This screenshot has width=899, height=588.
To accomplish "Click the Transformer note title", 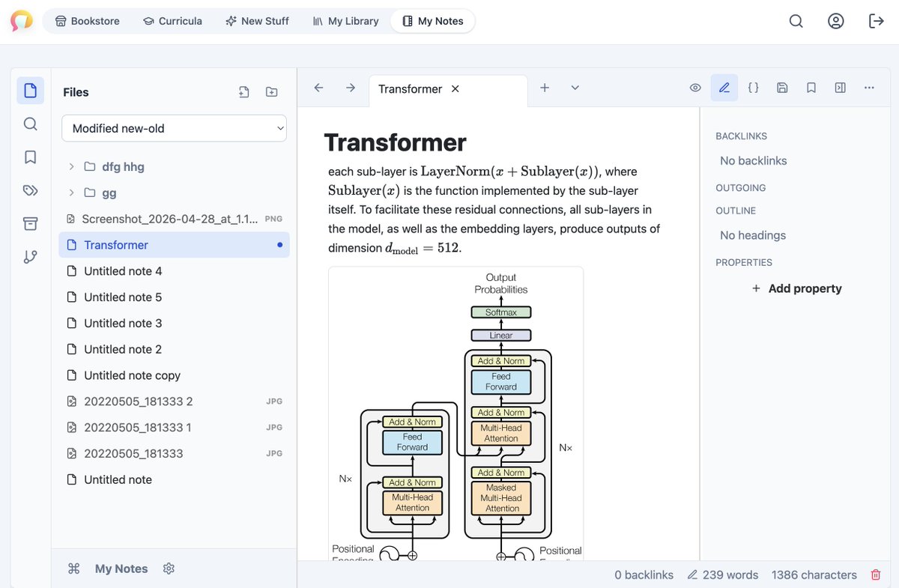I will click(395, 142).
